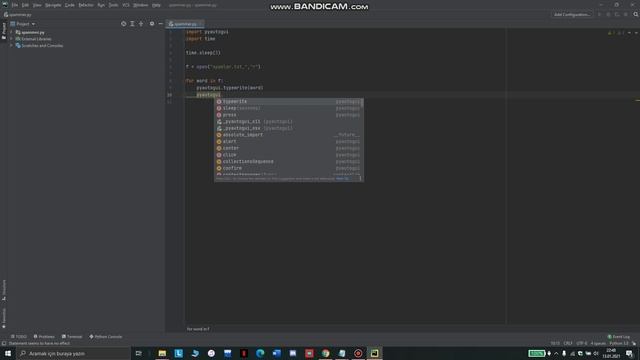Viewport: 640px width, 360px height.
Task: Open the Terminal tool window
Action: click(72, 337)
